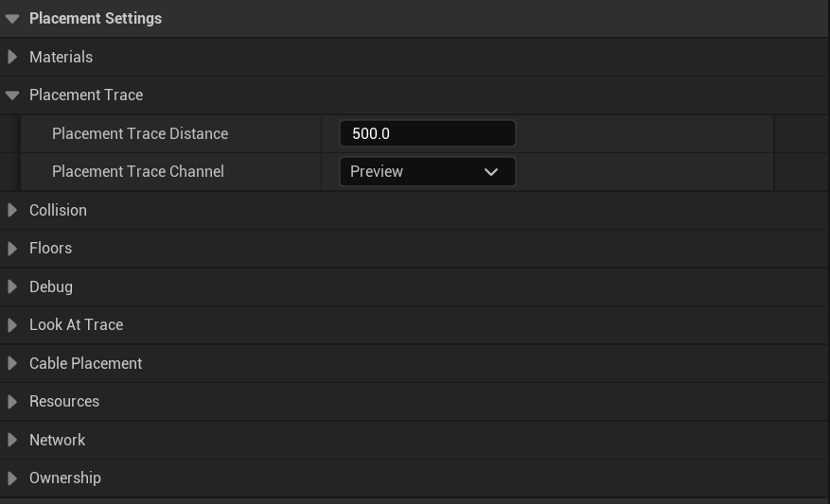
Task: Select the Placement Trace Distance label
Action: [140, 133]
